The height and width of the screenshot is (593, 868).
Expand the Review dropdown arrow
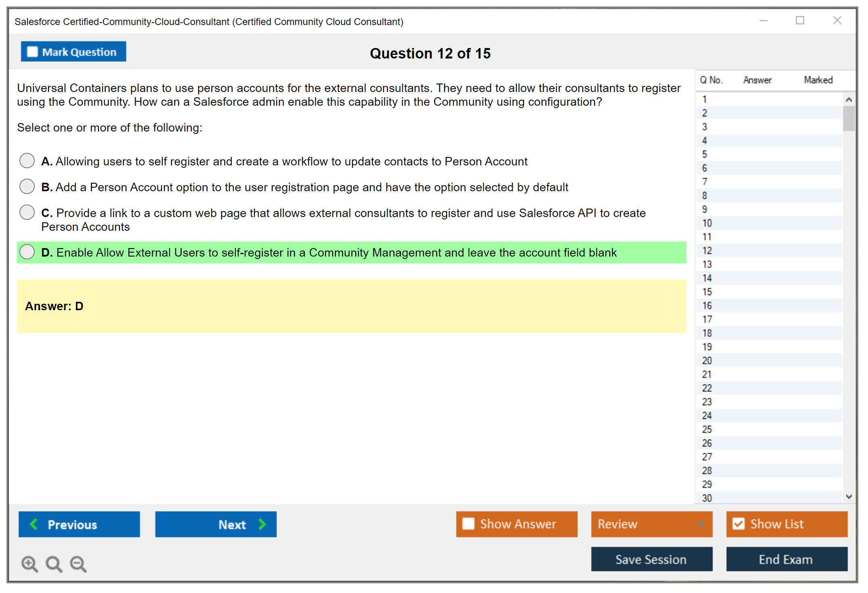coord(700,524)
